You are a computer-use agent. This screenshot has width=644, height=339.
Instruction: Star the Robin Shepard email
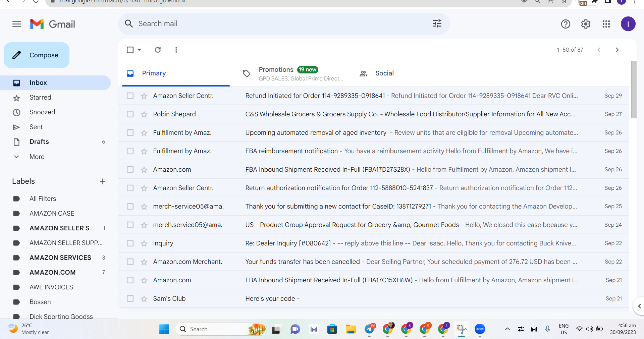coord(144,114)
